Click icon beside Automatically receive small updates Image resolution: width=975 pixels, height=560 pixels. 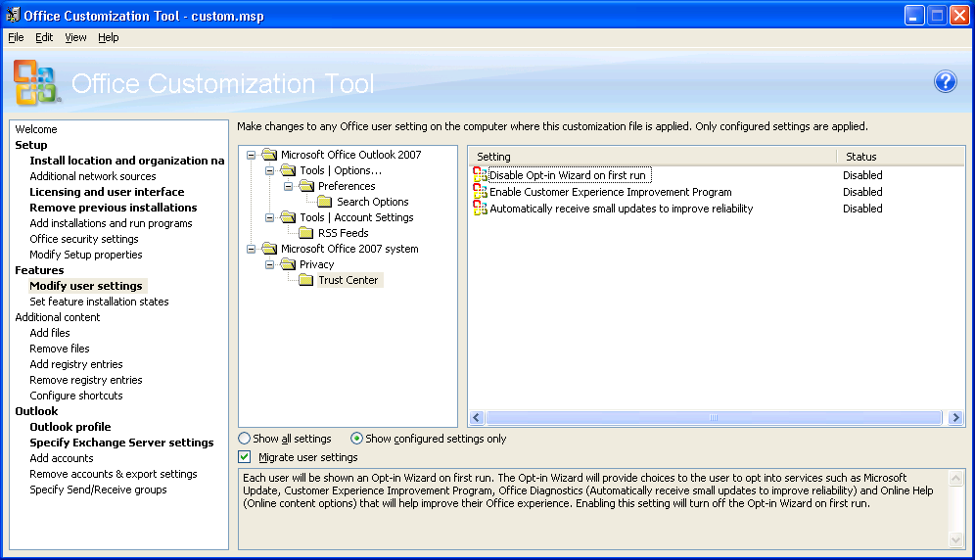[480, 209]
